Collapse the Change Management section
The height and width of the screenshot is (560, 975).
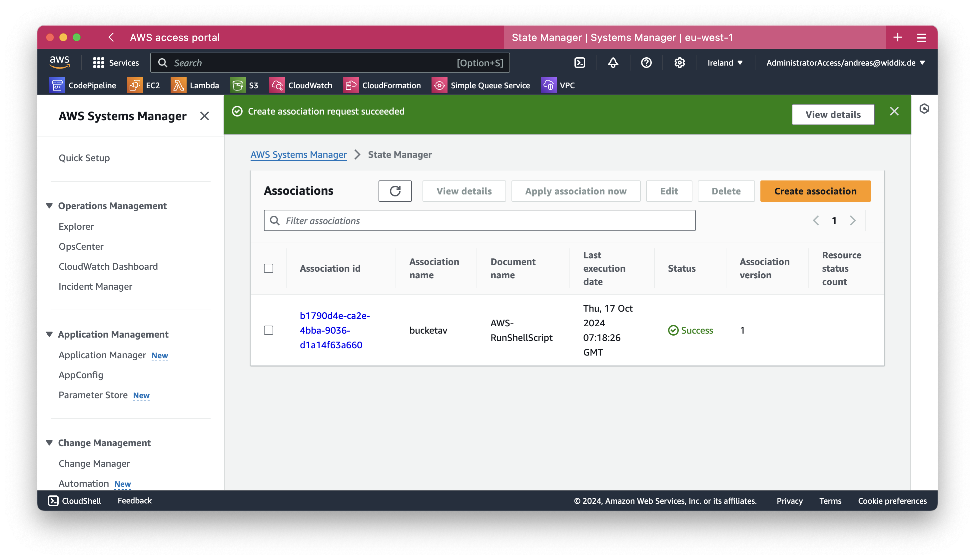tap(49, 443)
